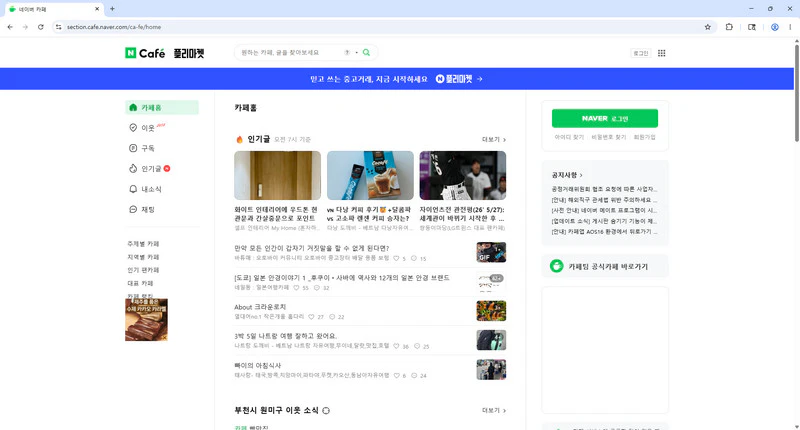800x430 pixels.
Task: Click 비밀번호 찾기 link
Action: pos(609,137)
